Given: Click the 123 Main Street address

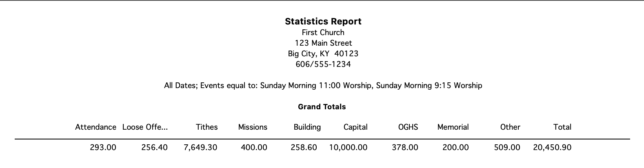Looking at the screenshot, I should point(323,43).
